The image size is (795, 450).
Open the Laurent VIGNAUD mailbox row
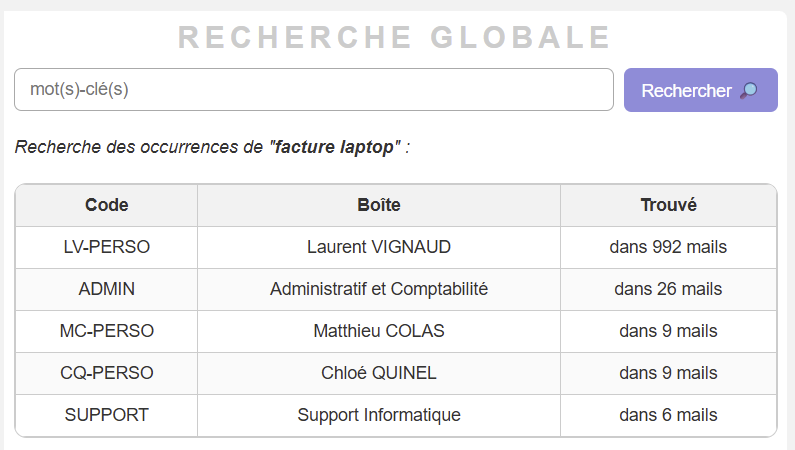pos(379,247)
